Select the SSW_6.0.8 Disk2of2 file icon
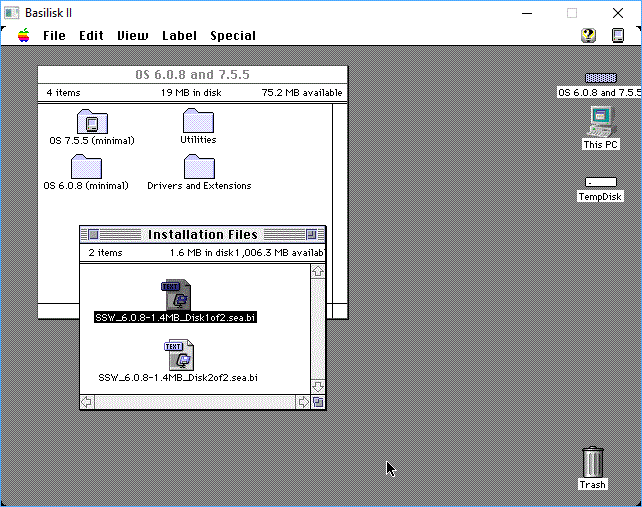The width and height of the screenshot is (642, 507). point(179,355)
